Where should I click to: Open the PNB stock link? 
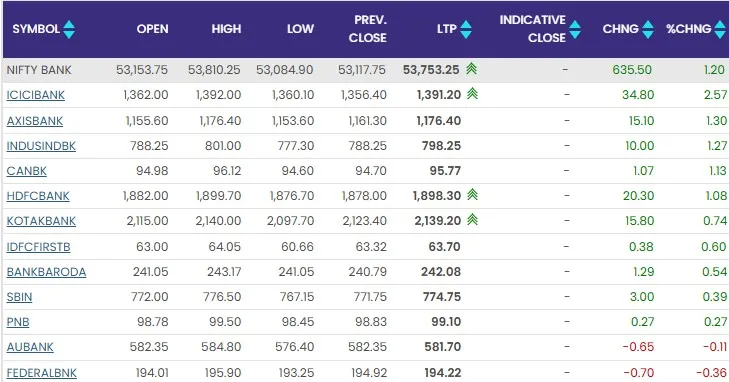click(18, 322)
